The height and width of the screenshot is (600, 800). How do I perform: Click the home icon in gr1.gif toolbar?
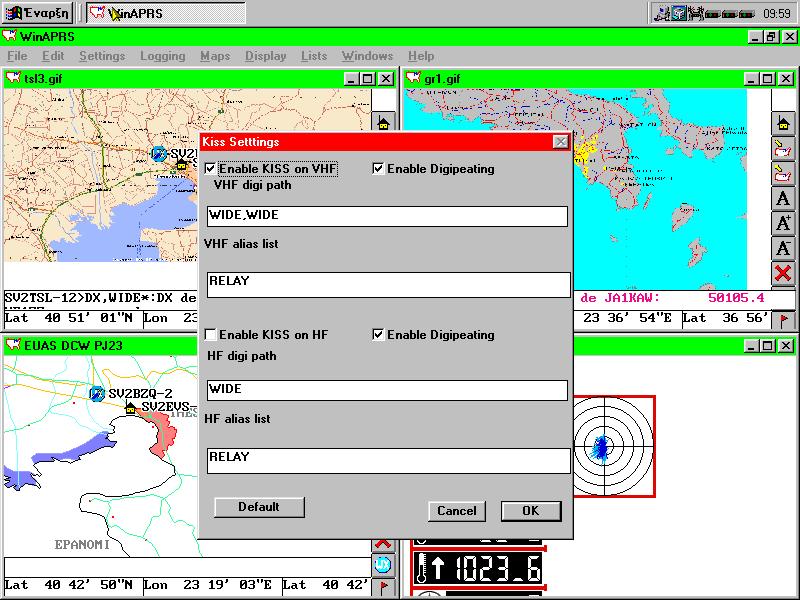[x=783, y=123]
